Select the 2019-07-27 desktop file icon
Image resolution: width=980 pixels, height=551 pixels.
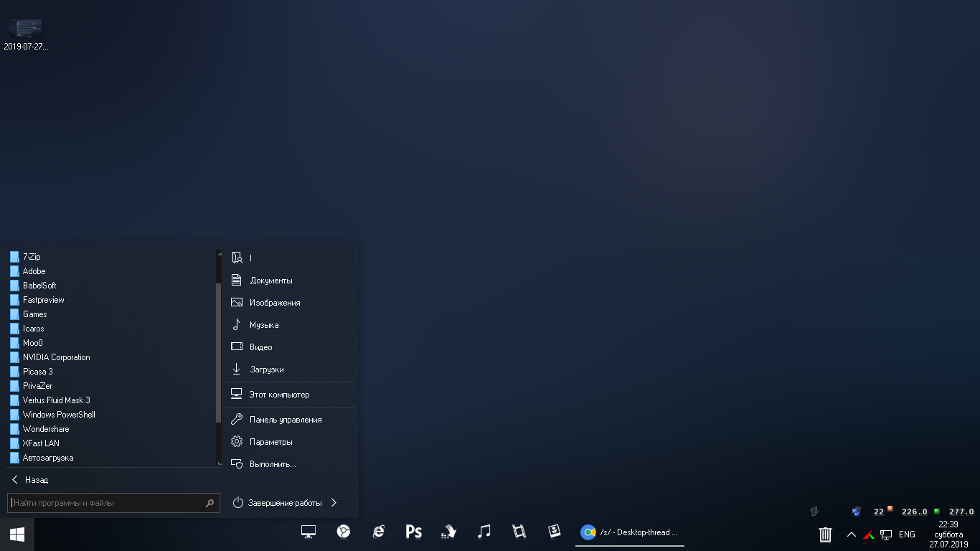(x=26, y=34)
